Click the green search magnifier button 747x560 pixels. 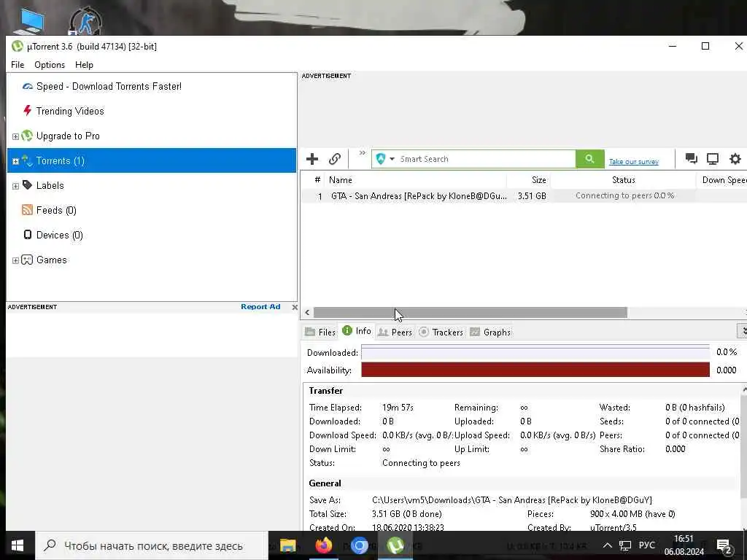point(589,158)
